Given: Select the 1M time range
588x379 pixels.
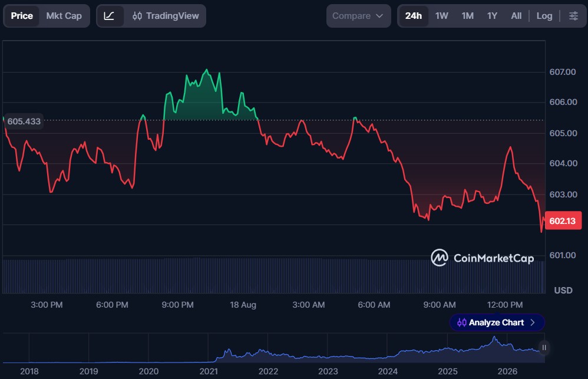Looking at the screenshot, I should coord(468,16).
